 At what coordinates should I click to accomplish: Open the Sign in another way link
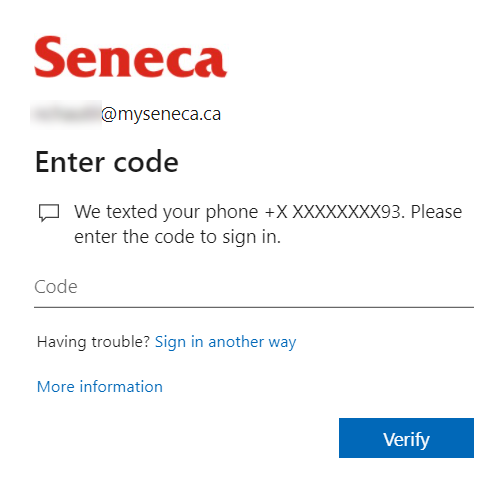(x=225, y=342)
